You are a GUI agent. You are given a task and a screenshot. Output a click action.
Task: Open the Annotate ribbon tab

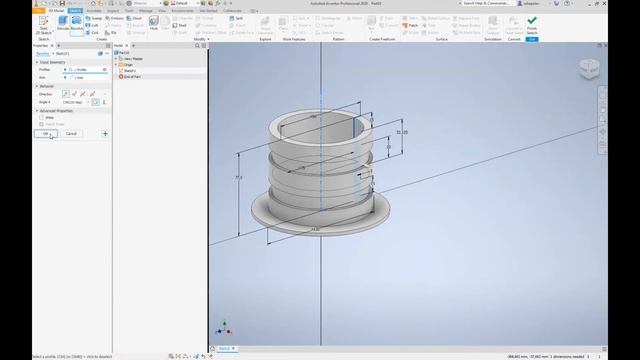[93, 11]
